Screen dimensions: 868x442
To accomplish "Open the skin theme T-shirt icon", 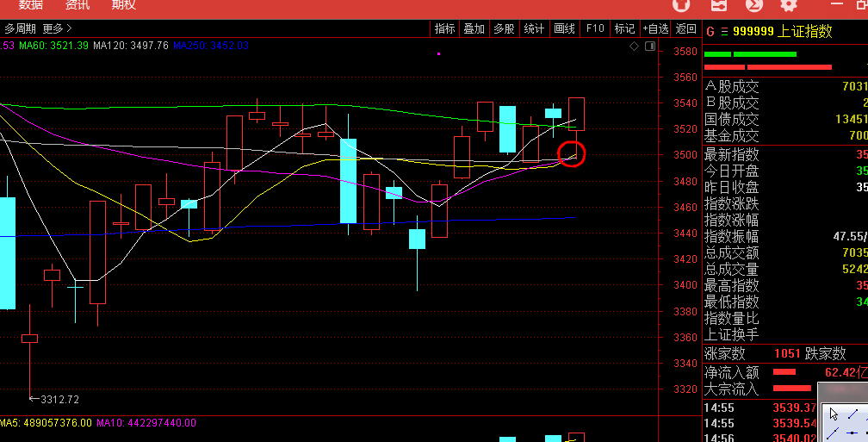I will tap(681, 5).
